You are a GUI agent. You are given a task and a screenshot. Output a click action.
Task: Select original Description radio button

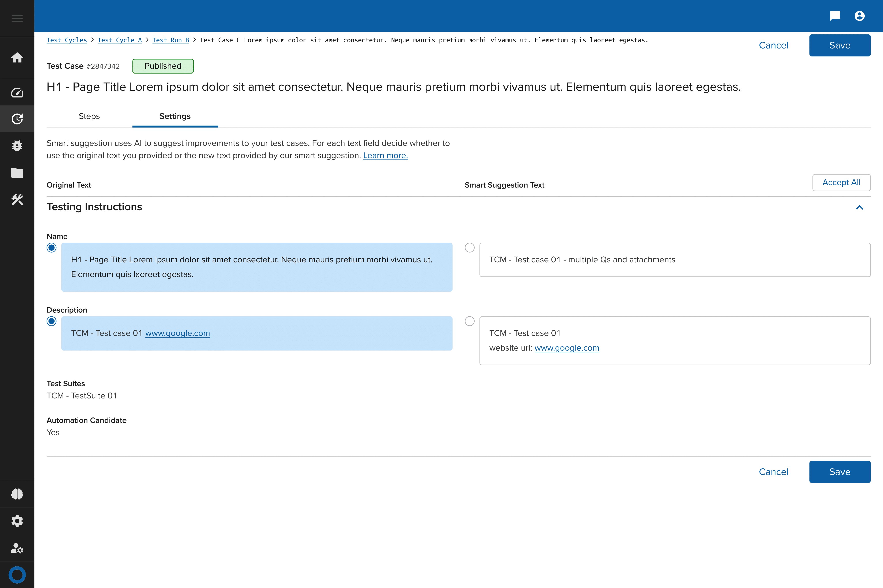51,321
